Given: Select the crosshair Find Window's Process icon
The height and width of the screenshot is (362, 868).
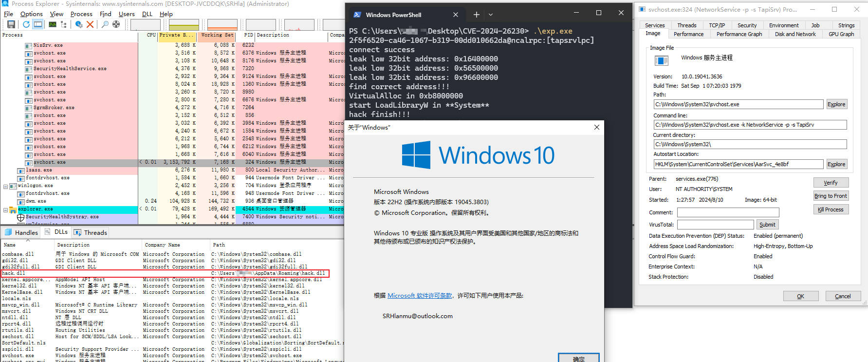Looking at the screenshot, I should click(116, 24).
